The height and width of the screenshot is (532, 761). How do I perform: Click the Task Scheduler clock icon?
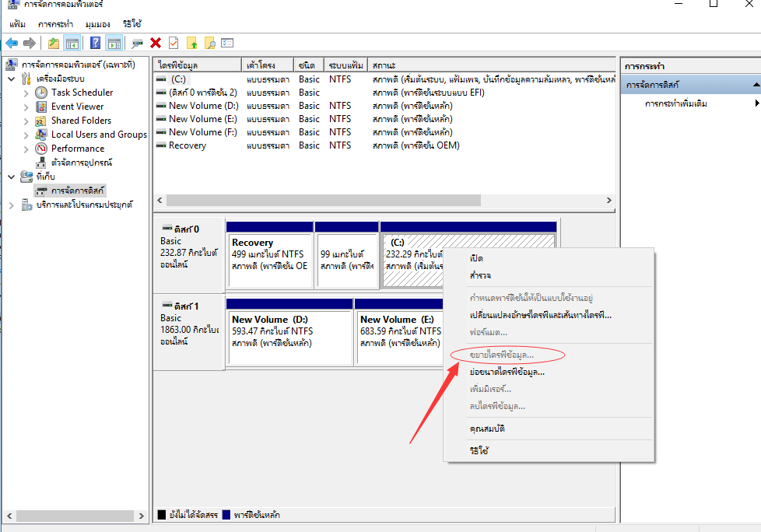pyautogui.click(x=41, y=93)
